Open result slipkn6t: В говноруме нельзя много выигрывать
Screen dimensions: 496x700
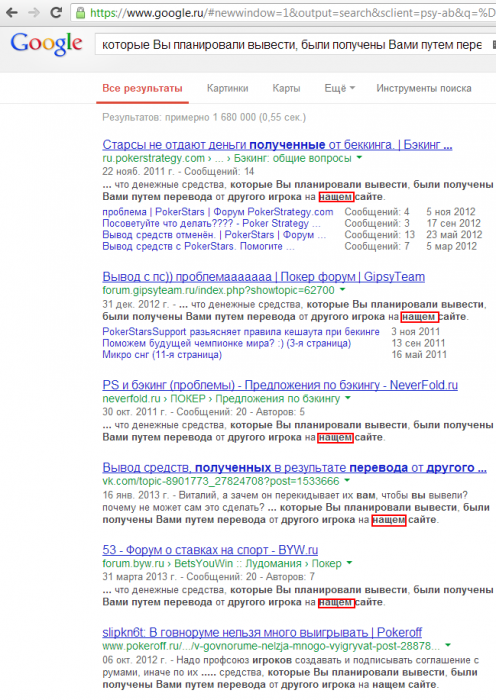pos(262,633)
